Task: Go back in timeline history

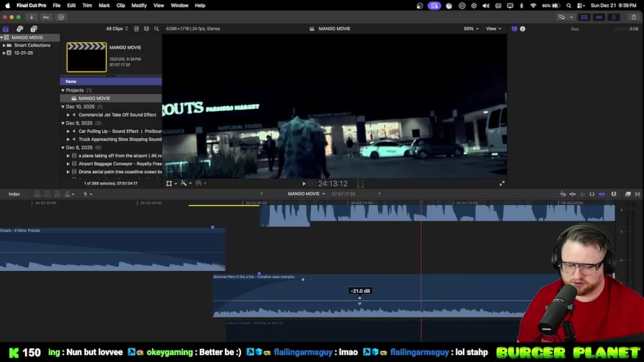Action: [x=261, y=194]
